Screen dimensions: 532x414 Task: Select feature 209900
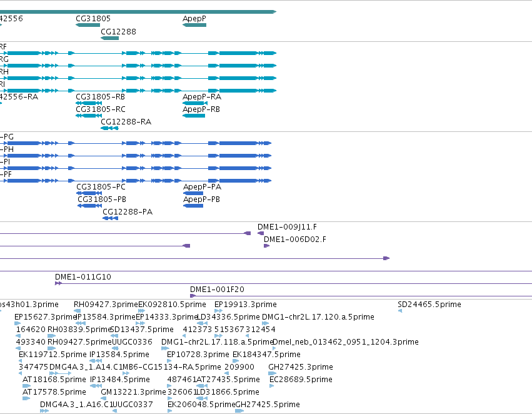[x=239, y=367]
